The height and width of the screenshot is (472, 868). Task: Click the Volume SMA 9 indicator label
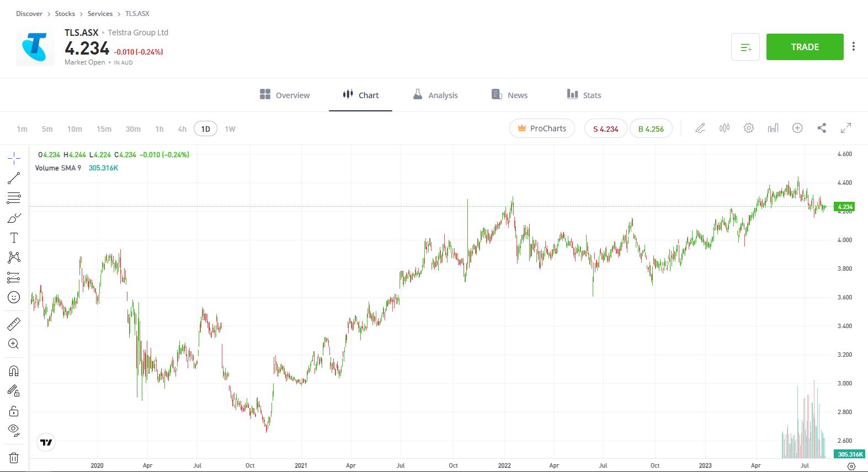coord(58,168)
